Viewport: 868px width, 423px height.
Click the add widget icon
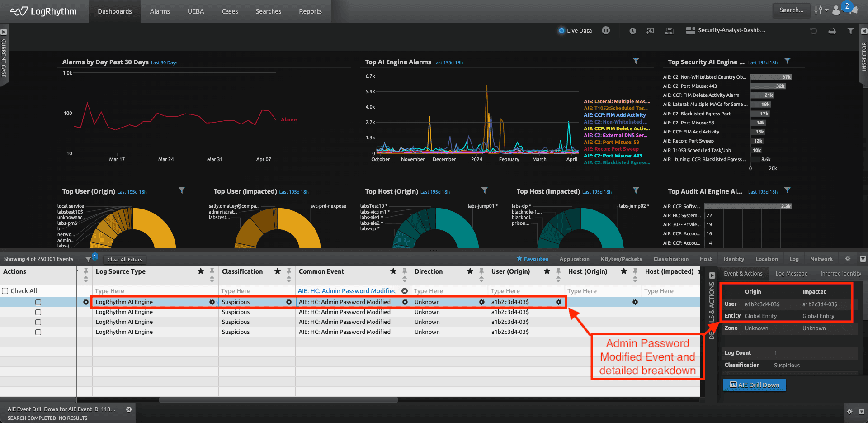650,31
